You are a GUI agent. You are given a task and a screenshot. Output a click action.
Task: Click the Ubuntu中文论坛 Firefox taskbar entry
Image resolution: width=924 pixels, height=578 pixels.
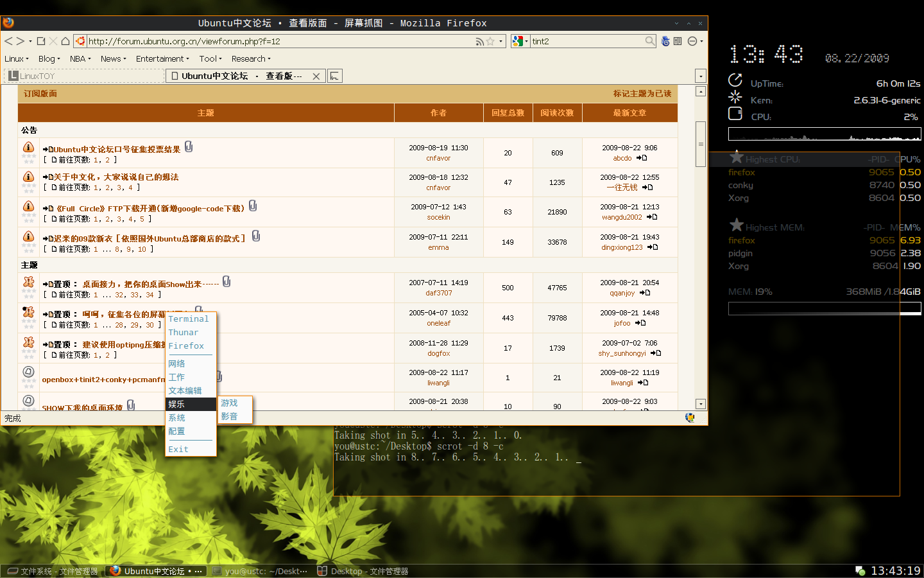pyautogui.click(x=156, y=571)
